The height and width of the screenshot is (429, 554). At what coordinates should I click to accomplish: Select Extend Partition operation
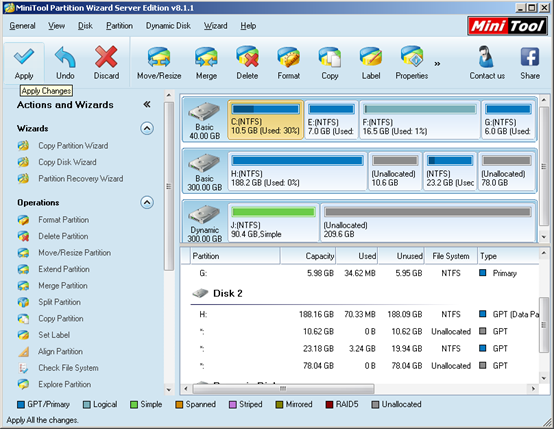pyautogui.click(x=53, y=269)
